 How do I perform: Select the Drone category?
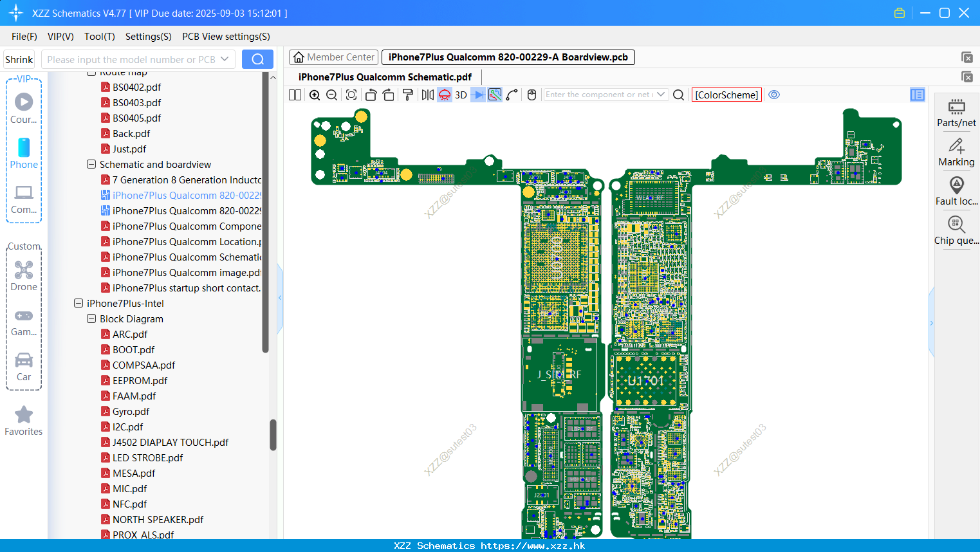(24, 275)
